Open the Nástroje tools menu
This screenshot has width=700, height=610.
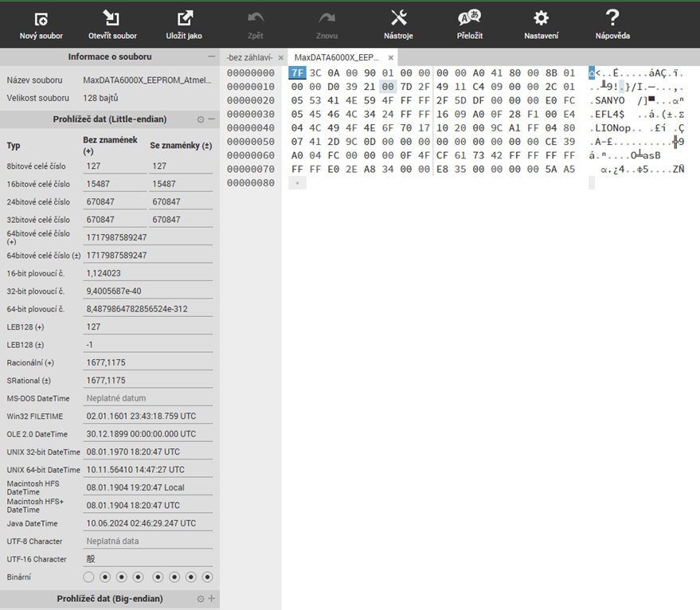[x=398, y=25]
